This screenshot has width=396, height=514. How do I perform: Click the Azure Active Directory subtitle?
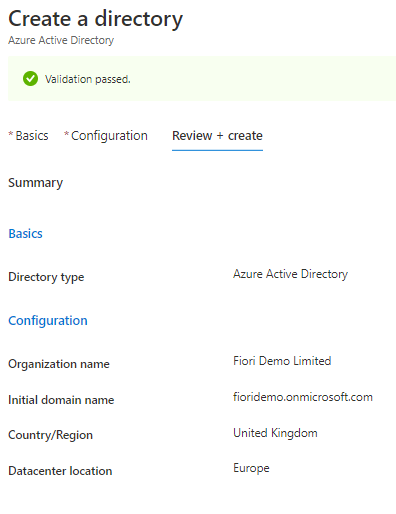coord(61,40)
